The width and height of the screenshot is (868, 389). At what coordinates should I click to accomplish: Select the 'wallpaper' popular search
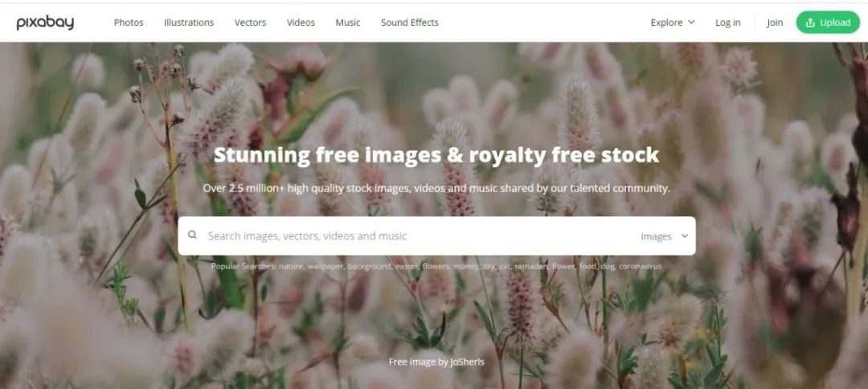(x=326, y=267)
